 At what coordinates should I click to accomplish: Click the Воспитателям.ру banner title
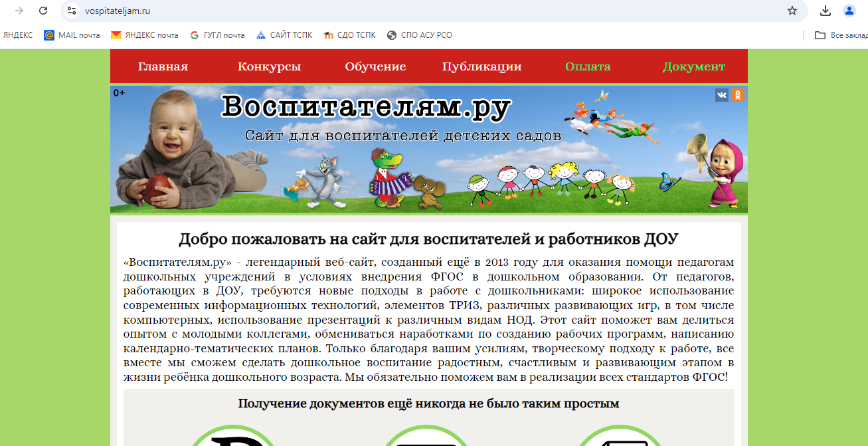[366, 106]
